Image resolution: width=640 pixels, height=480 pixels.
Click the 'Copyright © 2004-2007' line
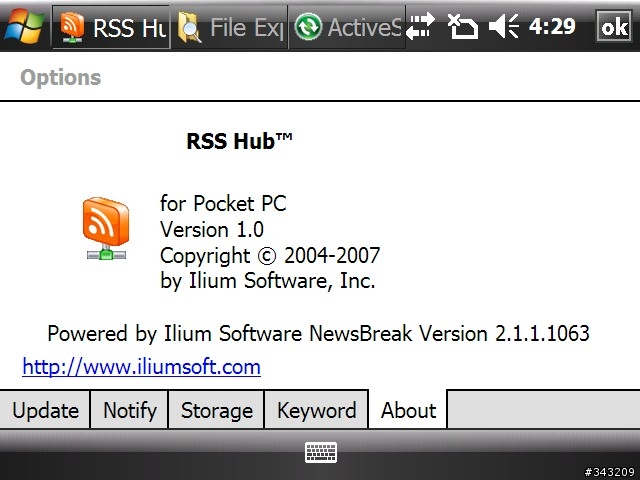click(x=270, y=256)
